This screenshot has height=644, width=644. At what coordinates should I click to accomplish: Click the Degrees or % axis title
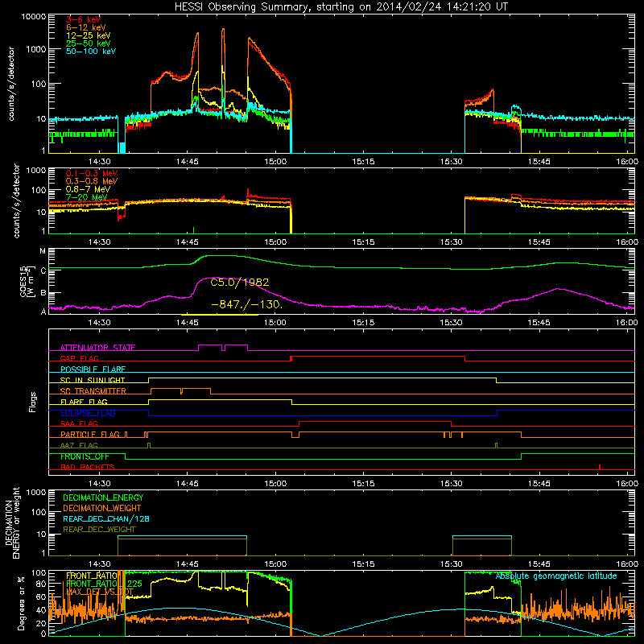point(21,603)
